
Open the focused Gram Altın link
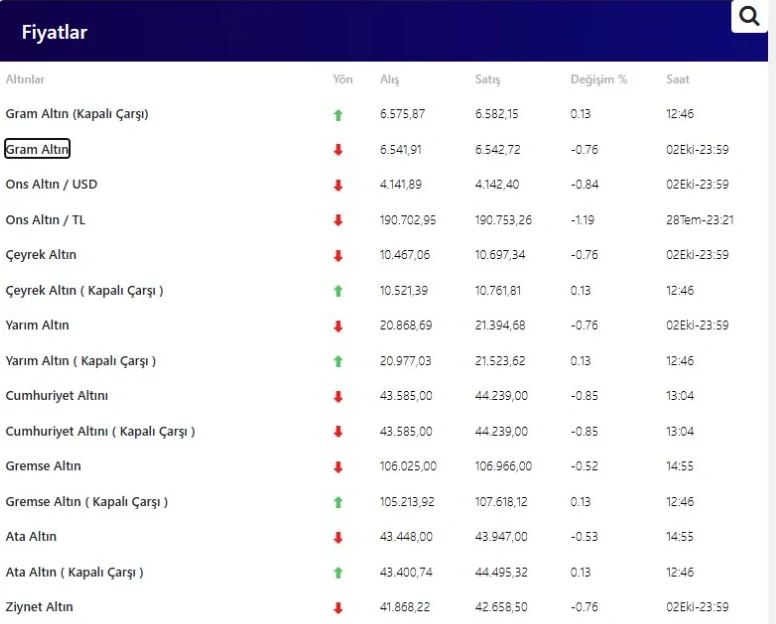37,149
